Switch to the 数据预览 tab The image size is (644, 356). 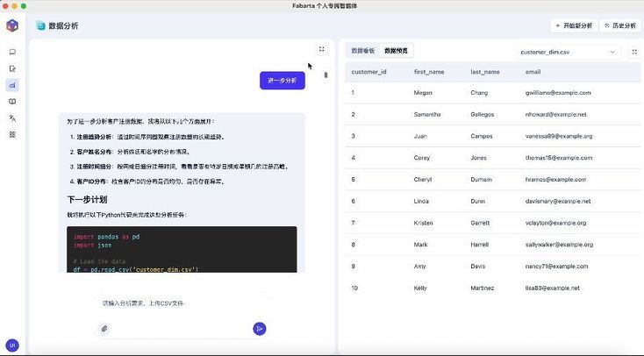[x=396, y=51]
